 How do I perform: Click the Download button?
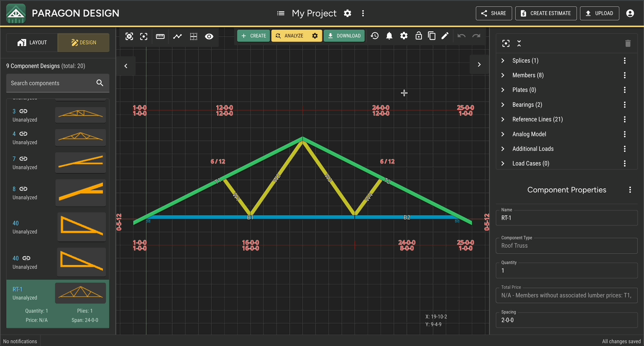(344, 36)
